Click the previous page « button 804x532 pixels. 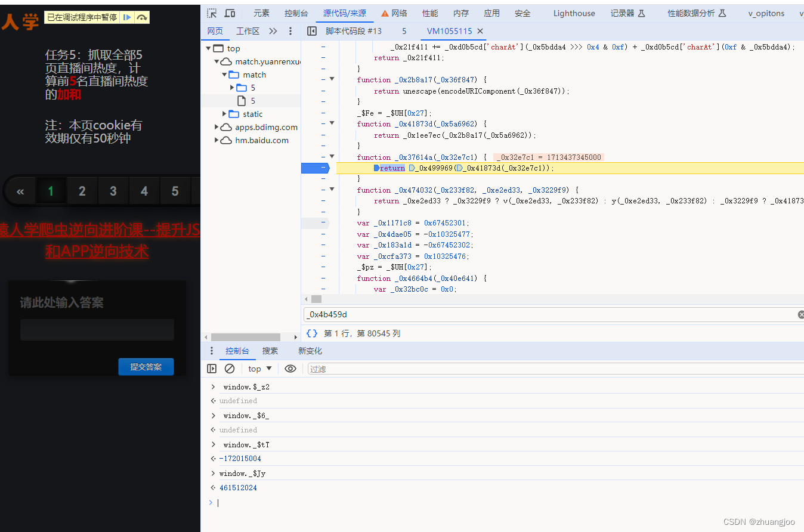coord(20,191)
